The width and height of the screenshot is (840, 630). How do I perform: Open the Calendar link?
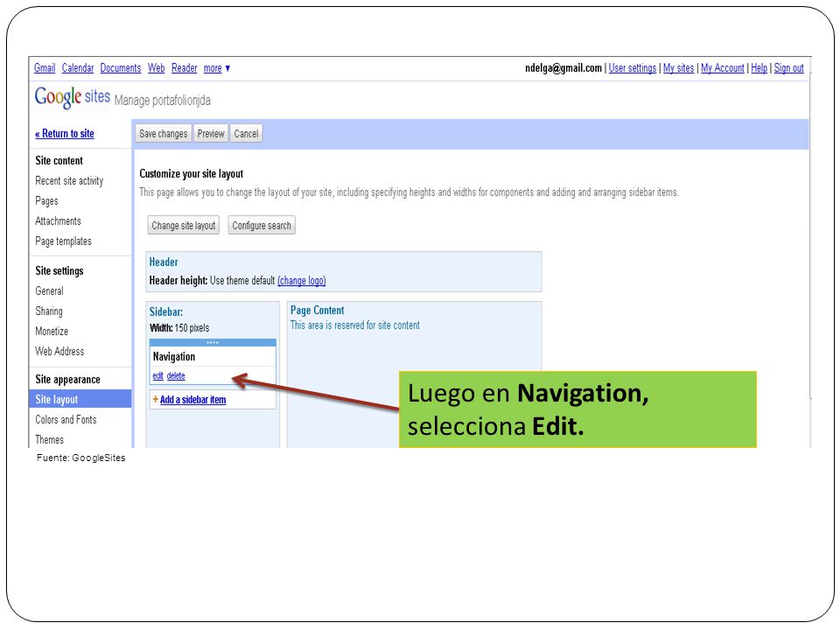point(78,68)
